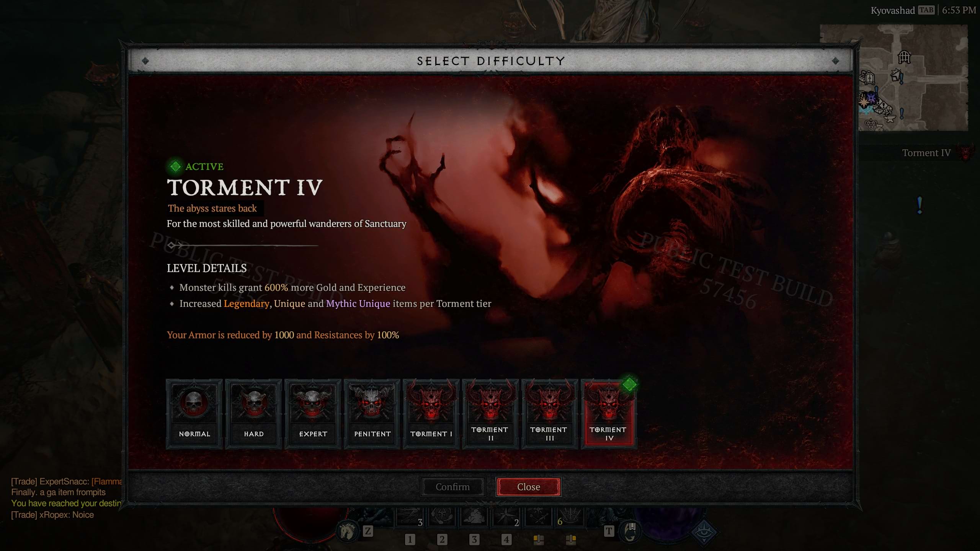Click the Kyovashad location name

click(x=893, y=10)
